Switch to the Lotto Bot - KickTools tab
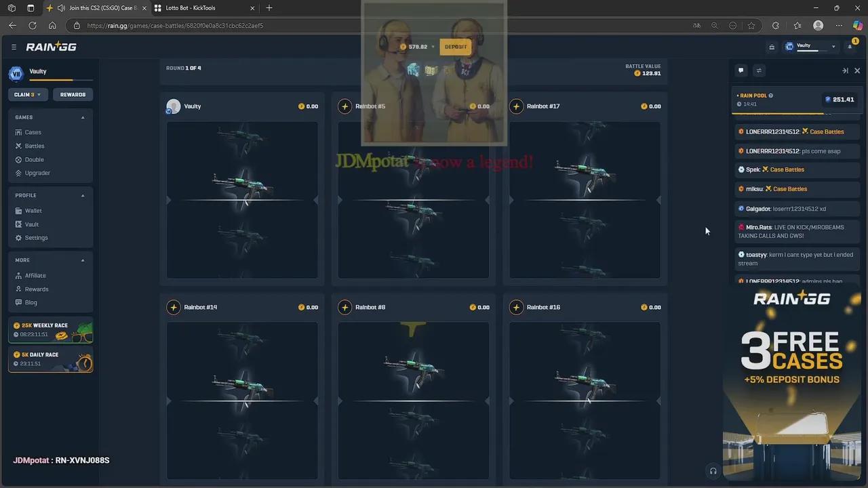 tap(203, 8)
